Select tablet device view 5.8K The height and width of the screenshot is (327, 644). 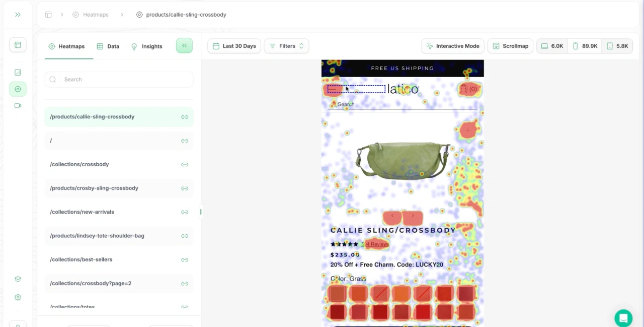point(617,46)
